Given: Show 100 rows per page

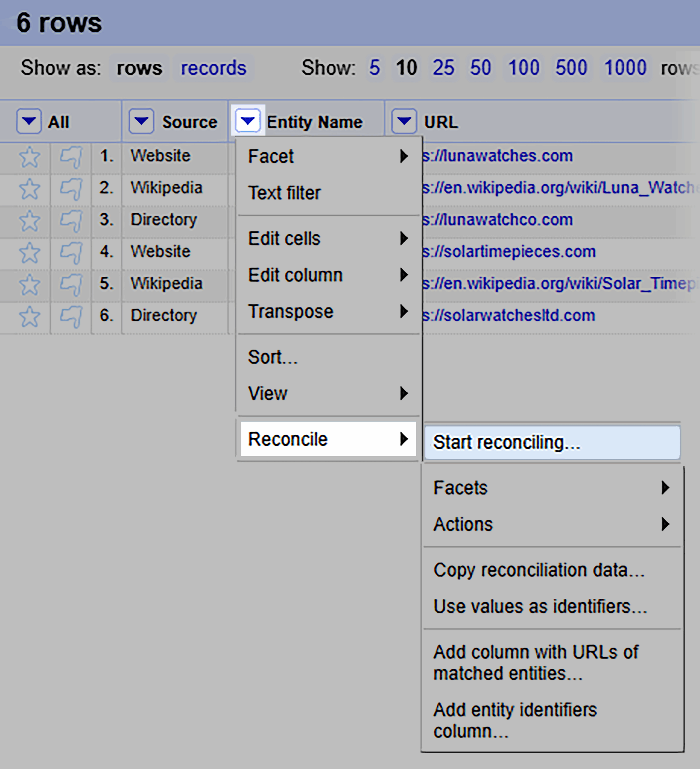Looking at the screenshot, I should 524,68.
